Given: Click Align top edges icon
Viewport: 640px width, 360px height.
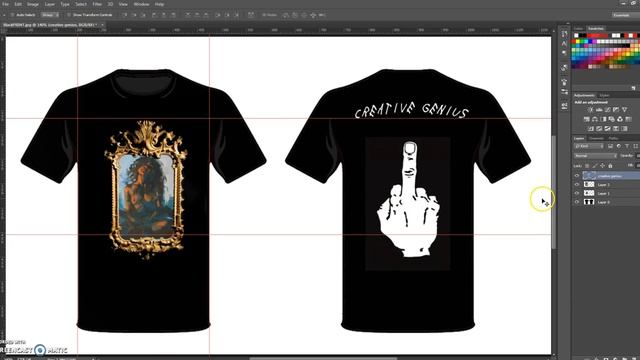Looking at the screenshot, I should point(124,15).
